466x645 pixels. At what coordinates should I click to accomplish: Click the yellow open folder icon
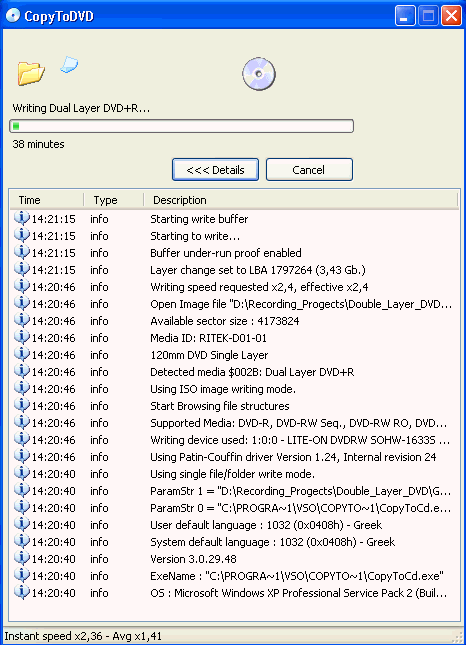pyautogui.click(x=31, y=74)
